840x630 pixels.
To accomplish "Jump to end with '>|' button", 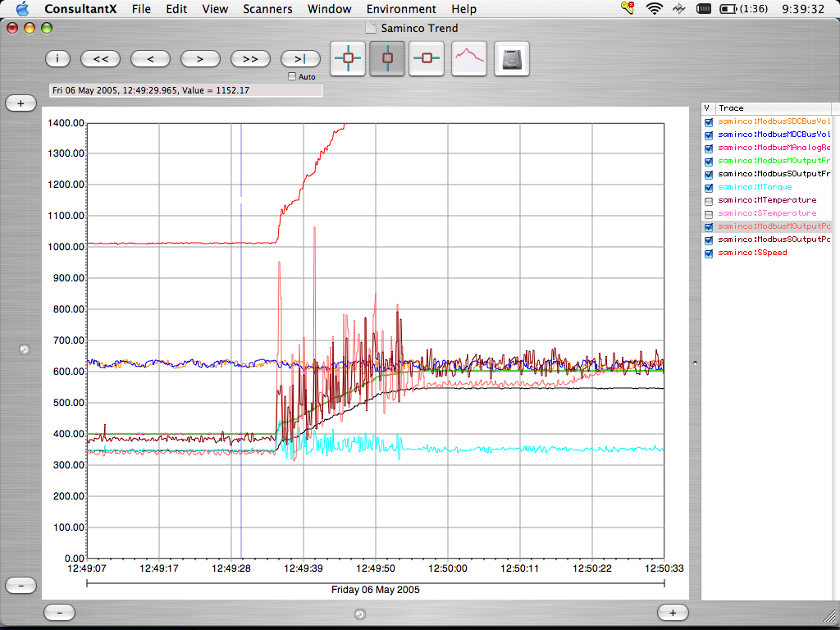I will click(x=300, y=58).
